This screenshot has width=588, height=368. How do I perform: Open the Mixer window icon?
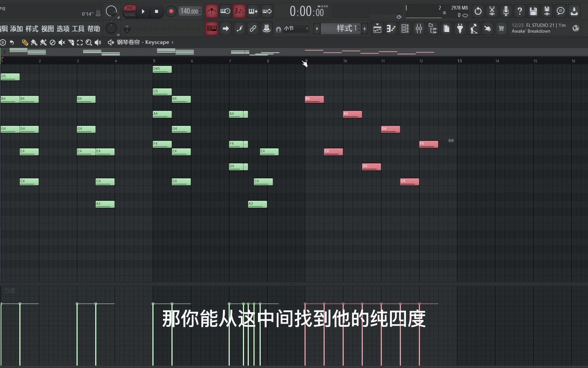click(419, 29)
